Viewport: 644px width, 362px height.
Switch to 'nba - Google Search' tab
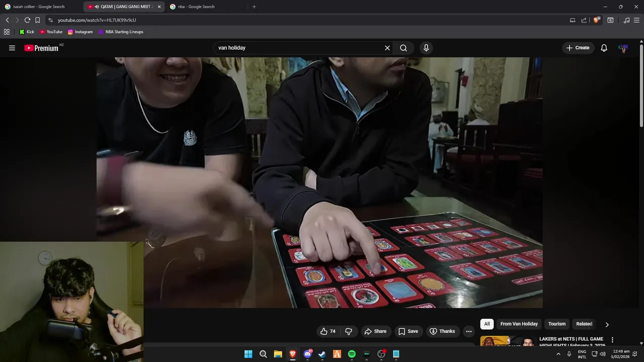(x=206, y=7)
